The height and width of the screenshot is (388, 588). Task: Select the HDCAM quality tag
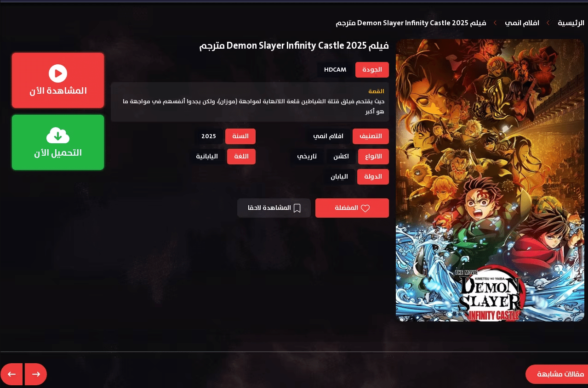tap(335, 70)
